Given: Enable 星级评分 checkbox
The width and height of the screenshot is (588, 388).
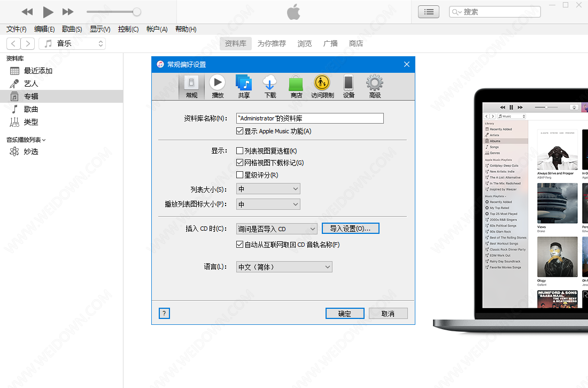Looking at the screenshot, I should (x=239, y=175).
